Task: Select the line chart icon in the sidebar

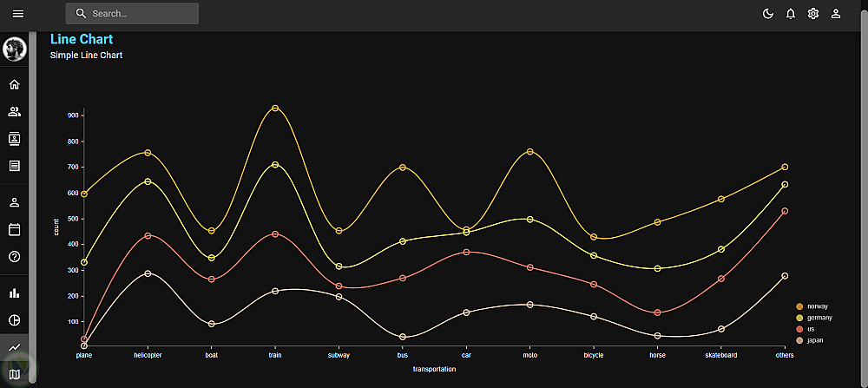Action: click(x=15, y=347)
